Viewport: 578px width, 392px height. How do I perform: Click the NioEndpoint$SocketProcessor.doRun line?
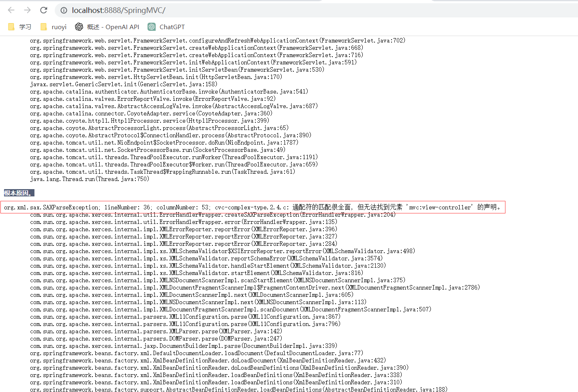(164, 143)
